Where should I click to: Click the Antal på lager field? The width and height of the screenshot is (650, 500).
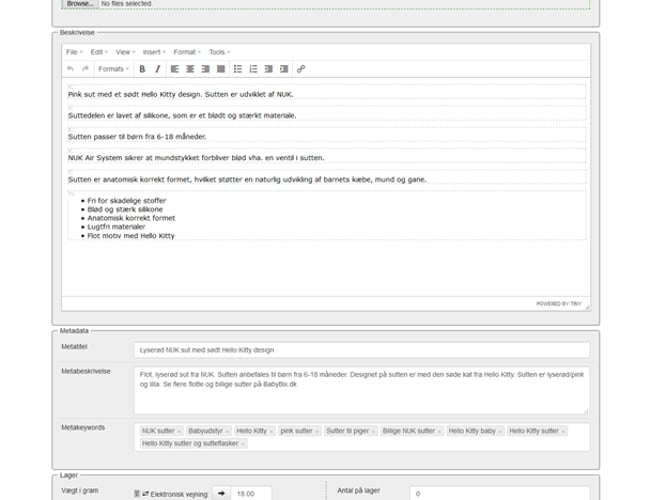(x=498, y=493)
